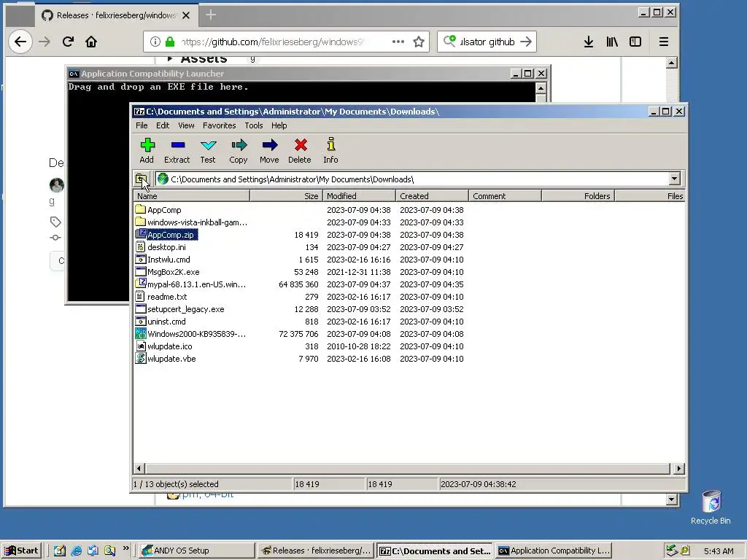Open Firefox library icon
Viewport: 747px width, 560px height.
click(x=612, y=42)
